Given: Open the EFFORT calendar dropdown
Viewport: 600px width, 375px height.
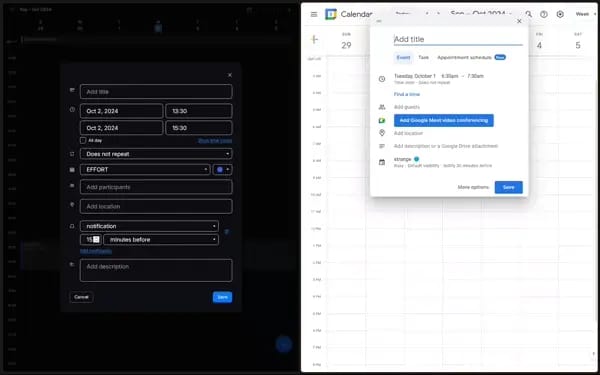Looking at the screenshot, I should coord(145,170).
